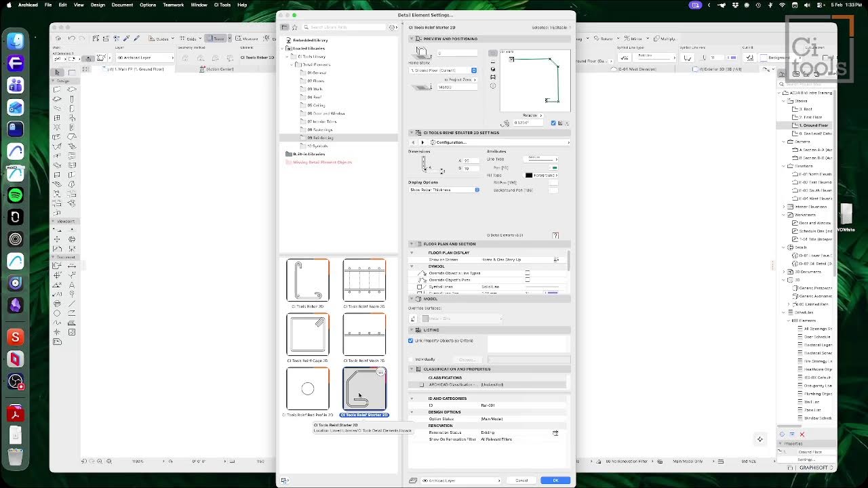Click library search options icon next to search field

coord(393,27)
